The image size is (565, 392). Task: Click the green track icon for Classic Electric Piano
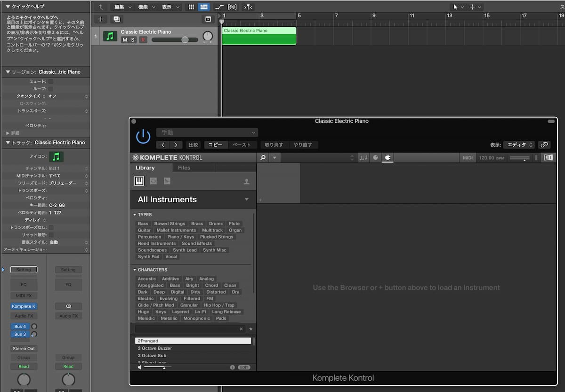point(110,36)
